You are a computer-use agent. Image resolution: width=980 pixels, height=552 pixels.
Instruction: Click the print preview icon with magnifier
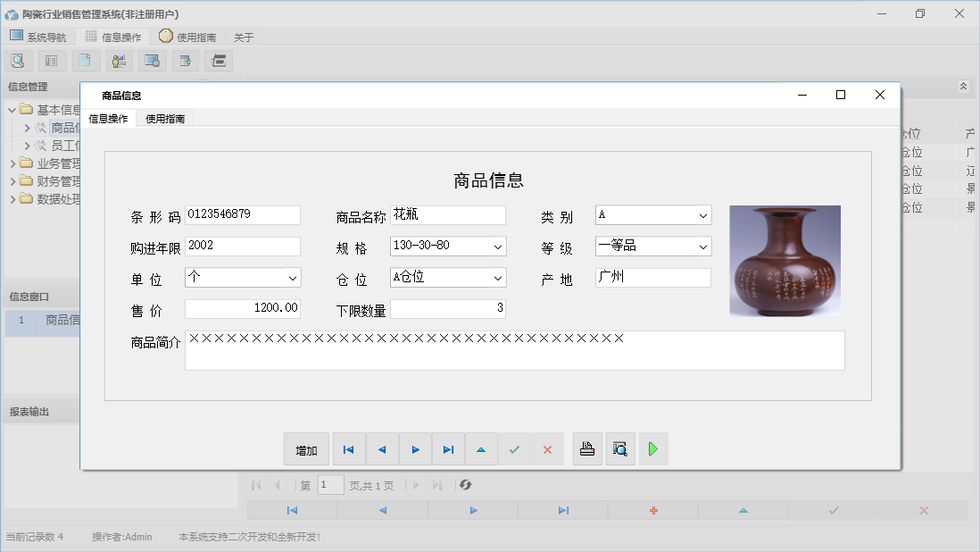click(x=620, y=449)
